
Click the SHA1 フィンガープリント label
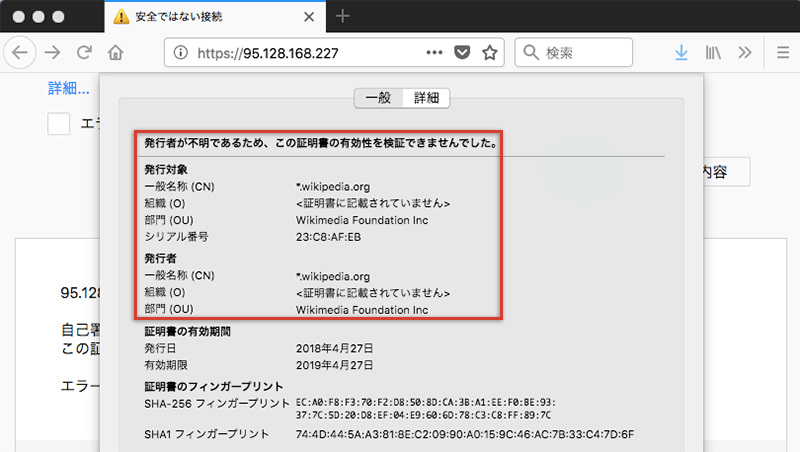(207, 434)
